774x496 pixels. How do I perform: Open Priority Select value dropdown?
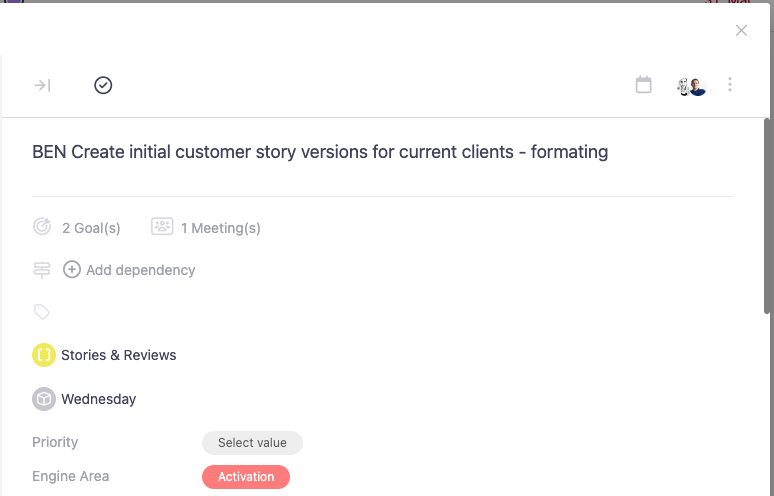252,443
